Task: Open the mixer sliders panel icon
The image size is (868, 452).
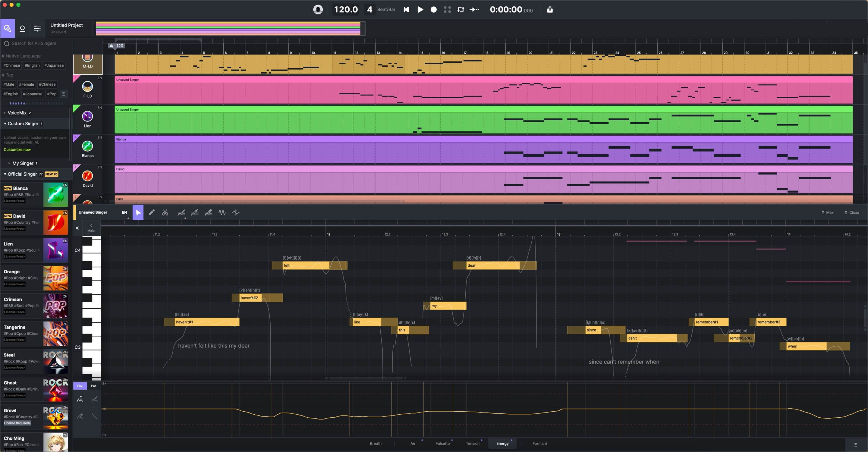Action: pos(37,28)
